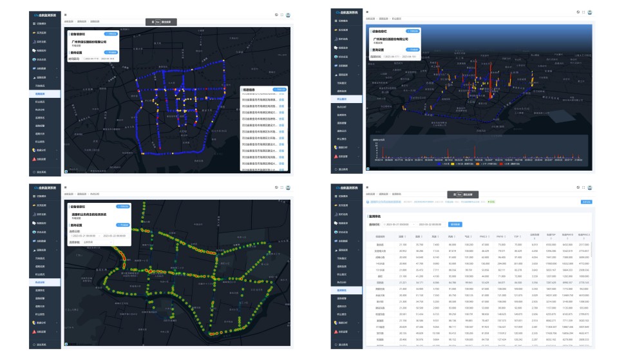Click globe status icon in 3D column map window
Viewport: 644px width, 362px height.
pyautogui.click(x=336, y=57)
